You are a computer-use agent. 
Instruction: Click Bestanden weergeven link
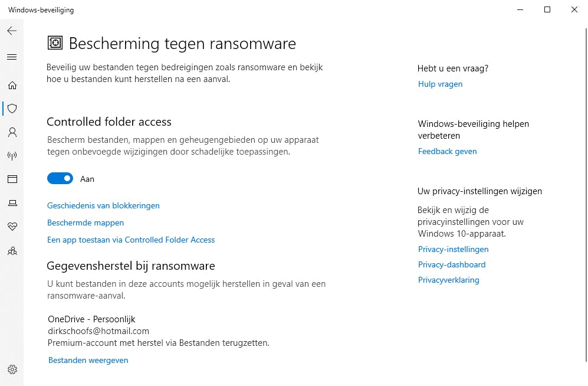(x=88, y=360)
